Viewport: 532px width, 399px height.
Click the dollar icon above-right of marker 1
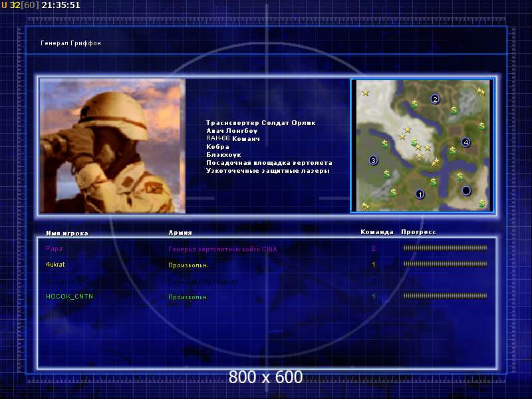(434, 182)
